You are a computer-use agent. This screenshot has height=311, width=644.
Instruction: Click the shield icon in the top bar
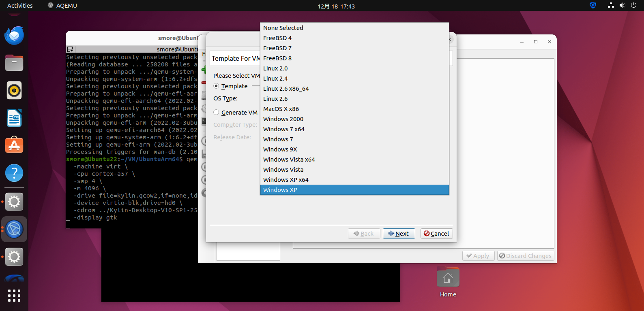(x=593, y=6)
